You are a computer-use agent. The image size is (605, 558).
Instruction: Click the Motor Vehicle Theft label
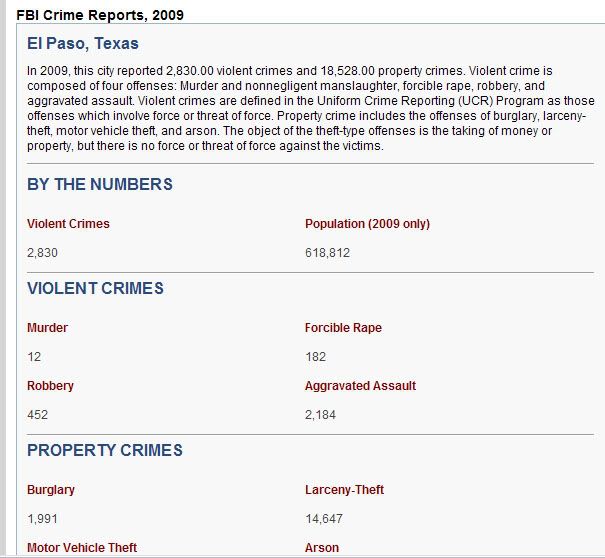(x=82, y=548)
